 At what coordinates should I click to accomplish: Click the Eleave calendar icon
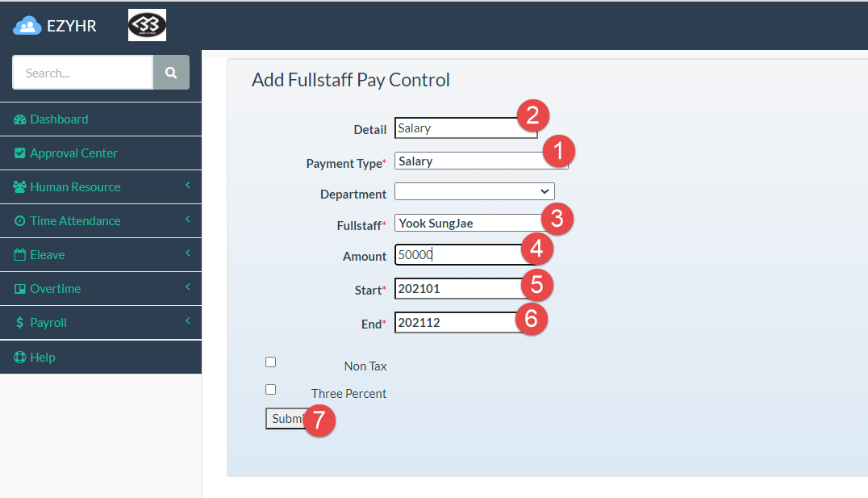pyautogui.click(x=19, y=254)
